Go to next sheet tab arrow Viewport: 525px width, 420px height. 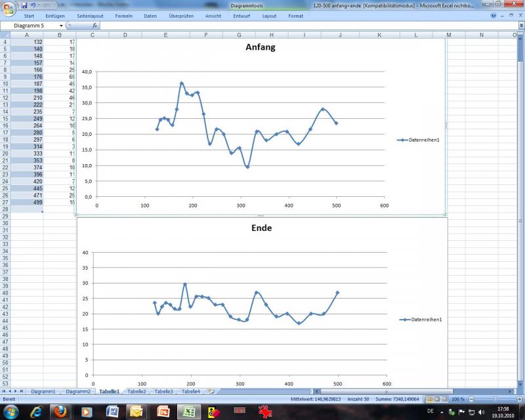(15, 391)
